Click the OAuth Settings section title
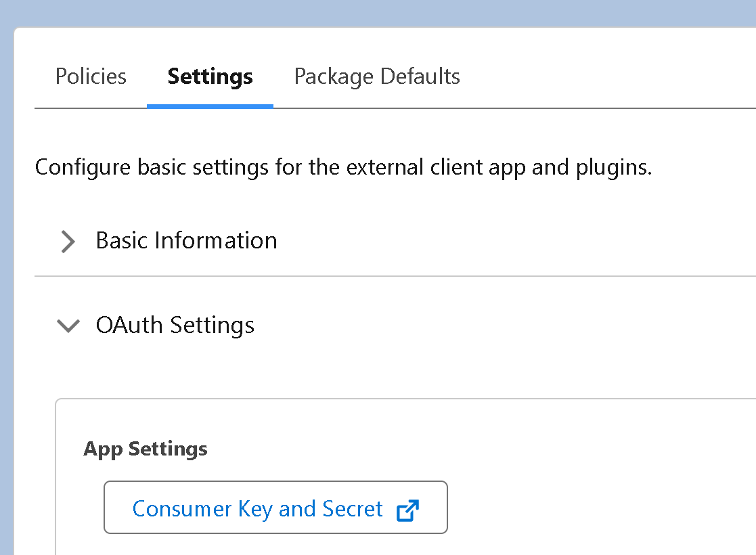Viewport: 756px width, 555px height. 175,326
